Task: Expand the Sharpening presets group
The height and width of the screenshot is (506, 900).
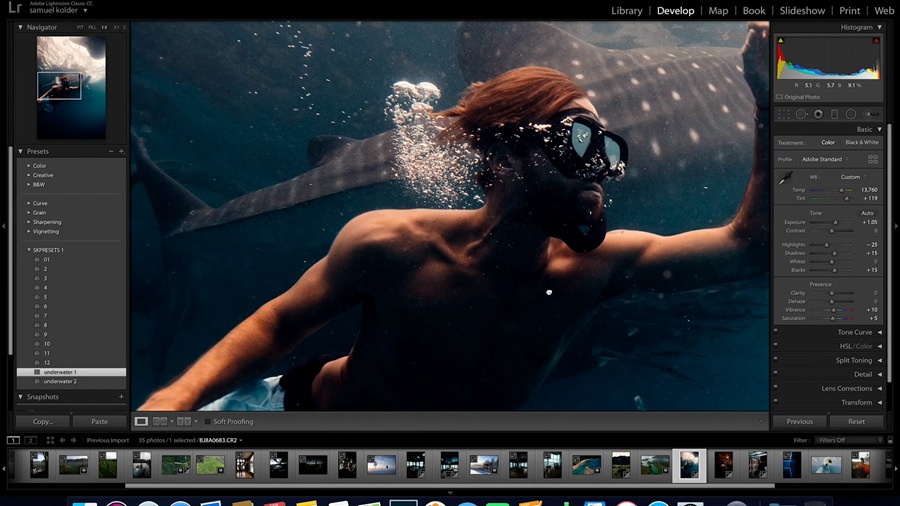Action: [29, 222]
